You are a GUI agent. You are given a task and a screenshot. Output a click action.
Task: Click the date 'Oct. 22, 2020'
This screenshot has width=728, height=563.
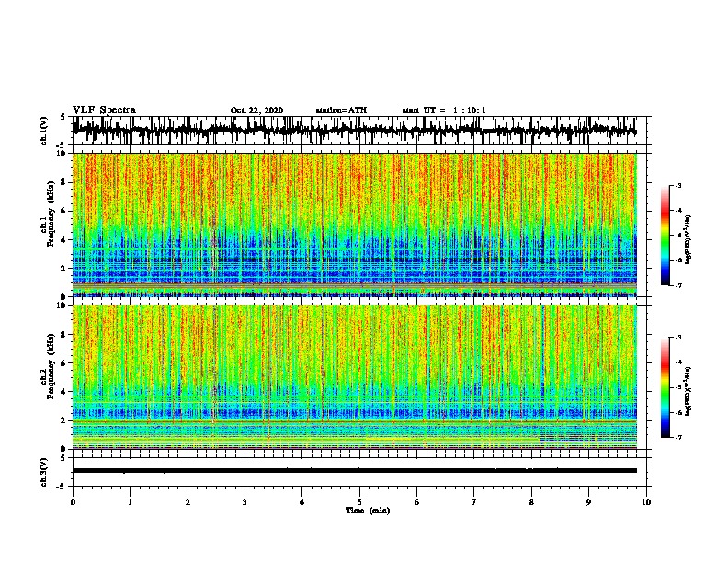(256, 110)
